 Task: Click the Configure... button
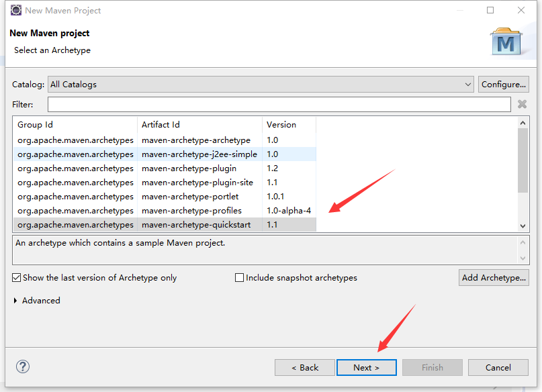[x=503, y=85]
